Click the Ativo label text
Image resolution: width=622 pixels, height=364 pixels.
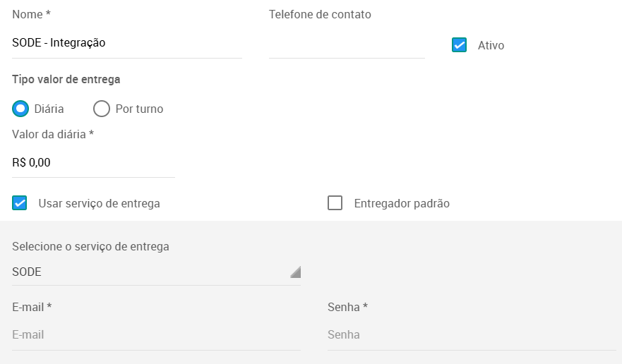pos(491,45)
